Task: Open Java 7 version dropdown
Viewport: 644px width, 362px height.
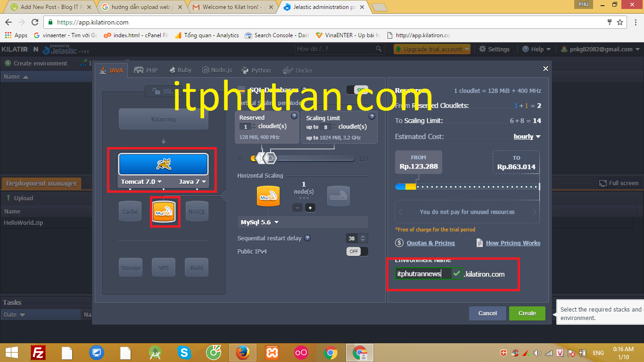Action: (x=192, y=181)
